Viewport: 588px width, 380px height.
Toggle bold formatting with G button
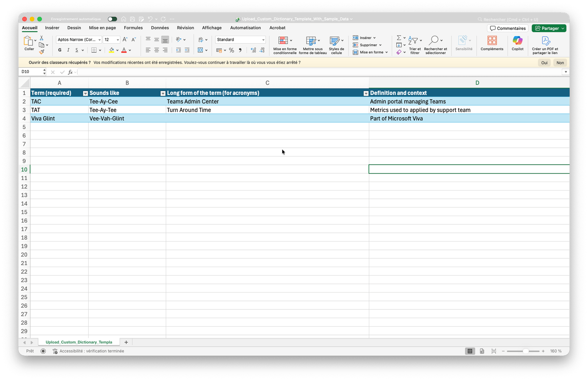[60, 50]
